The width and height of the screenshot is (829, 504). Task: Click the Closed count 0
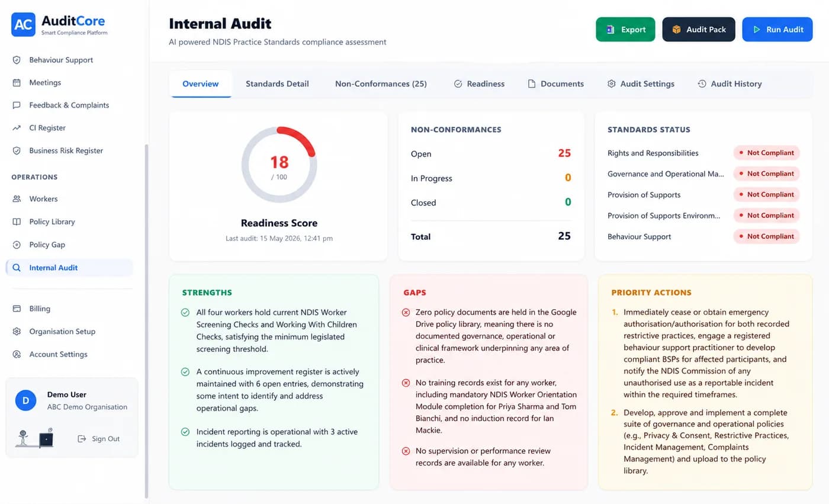pyautogui.click(x=568, y=202)
